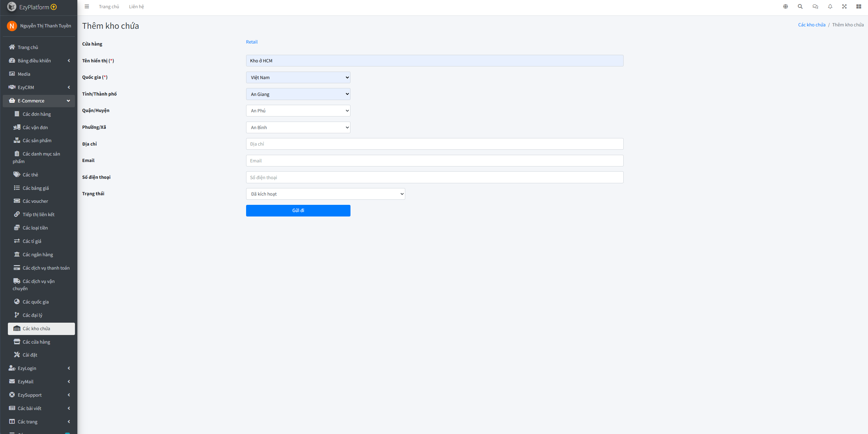Open the Liên hệ top menu item
This screenshot has height=434, width=868.
tap(136, 7)
